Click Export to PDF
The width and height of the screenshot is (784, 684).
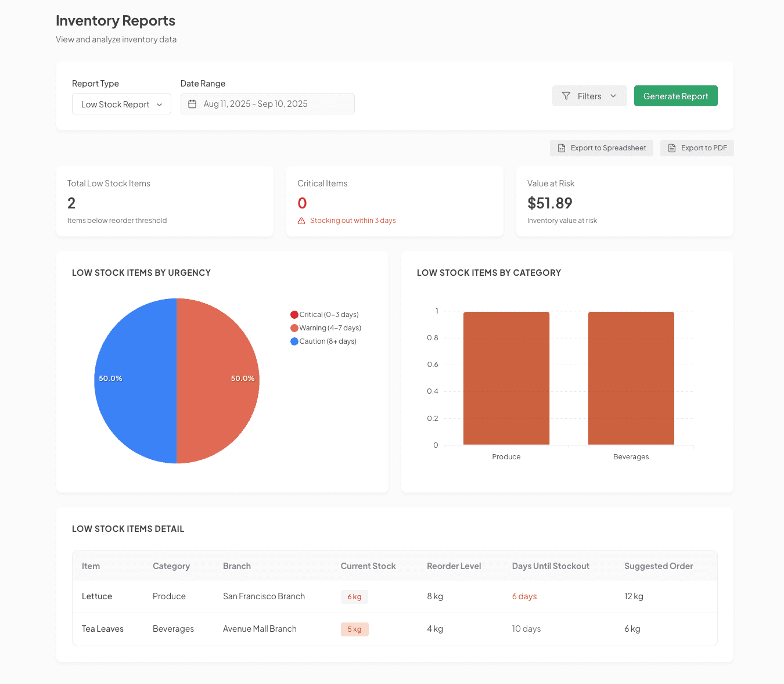[x=697, y=148]
